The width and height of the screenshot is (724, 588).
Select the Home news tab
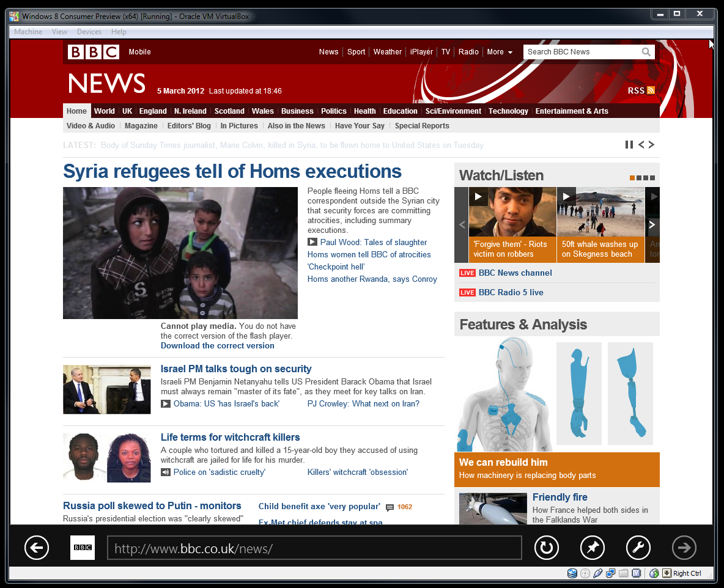pos(76,111)
